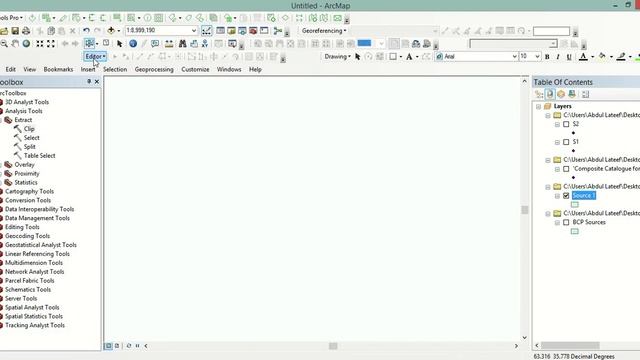Collapse the Layers data frame node
Viewport: 640px width, 360px height.
(x=538, y=107)
